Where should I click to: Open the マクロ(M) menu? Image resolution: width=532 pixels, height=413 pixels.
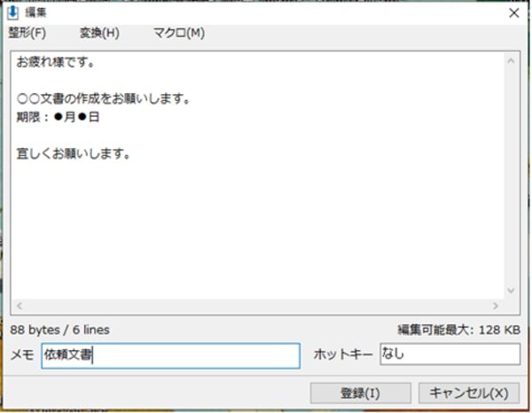(x=178, y=33)
